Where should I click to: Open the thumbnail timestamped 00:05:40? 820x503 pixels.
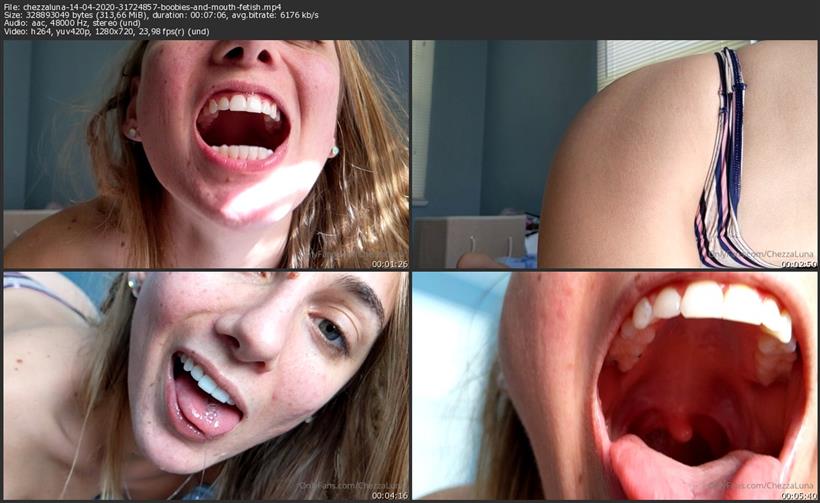point(614,385)
